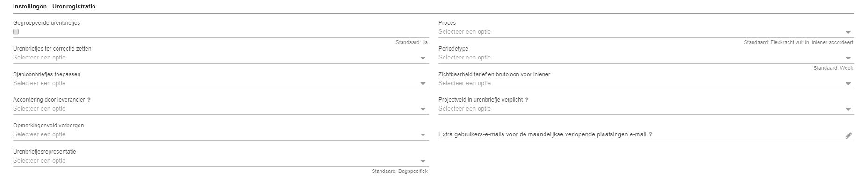
Task: Select option field for Accordering door leverancier
Action: coord(221,109)
